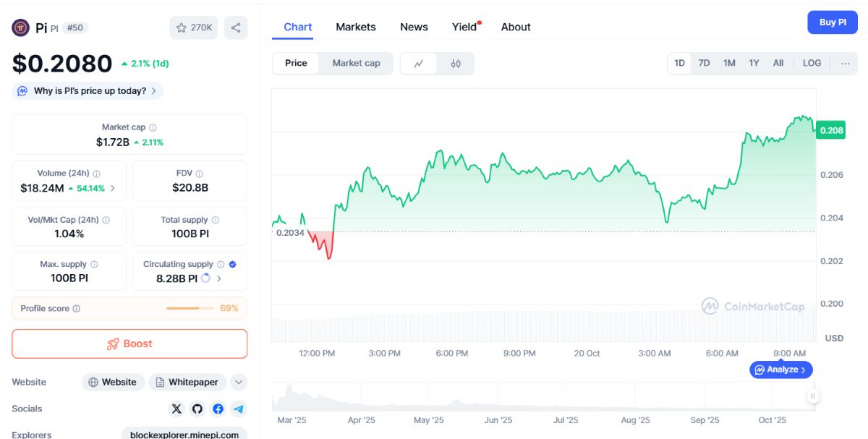
Task: Click the range pause handle icon
Action: (813, 396)
